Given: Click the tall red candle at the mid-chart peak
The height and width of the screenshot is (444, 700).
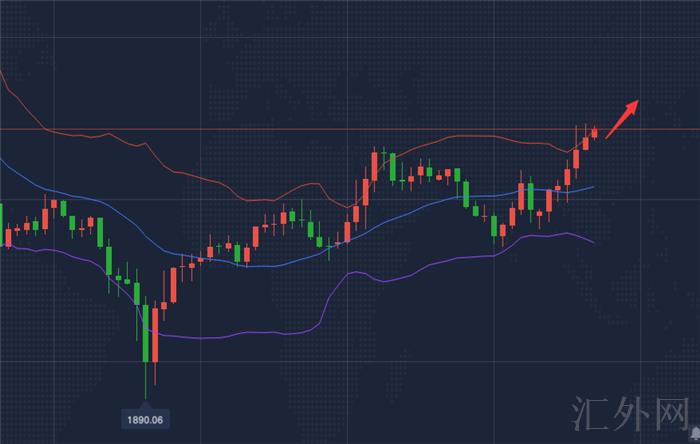Looking at the screenshot, I should click(373, 167).
